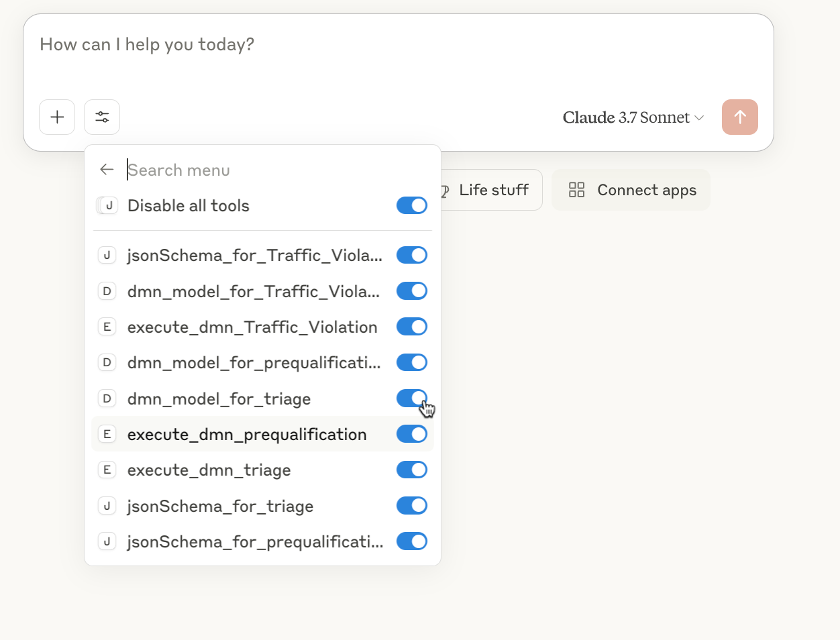Click the Connect apps grid icon
The height and width of the screenshot is (640, 840).
click(576, 190)
